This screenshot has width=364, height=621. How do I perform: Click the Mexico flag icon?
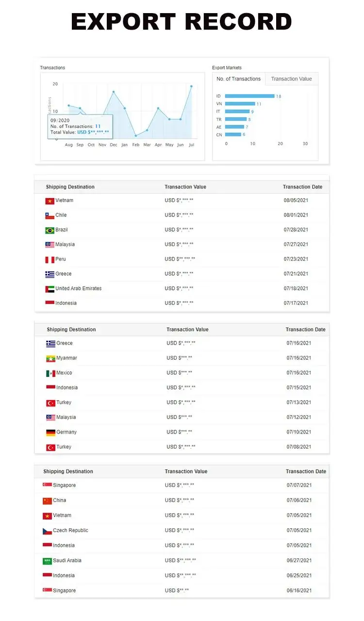click(50, 373)
